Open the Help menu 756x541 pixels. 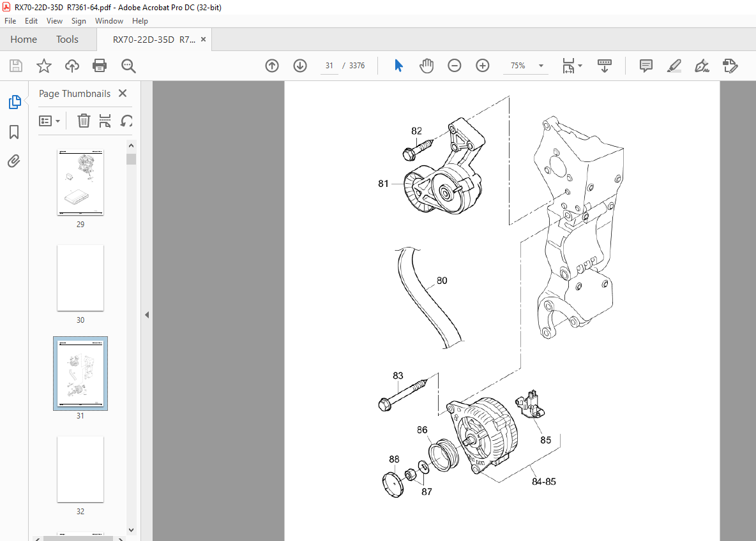(140, 20)
